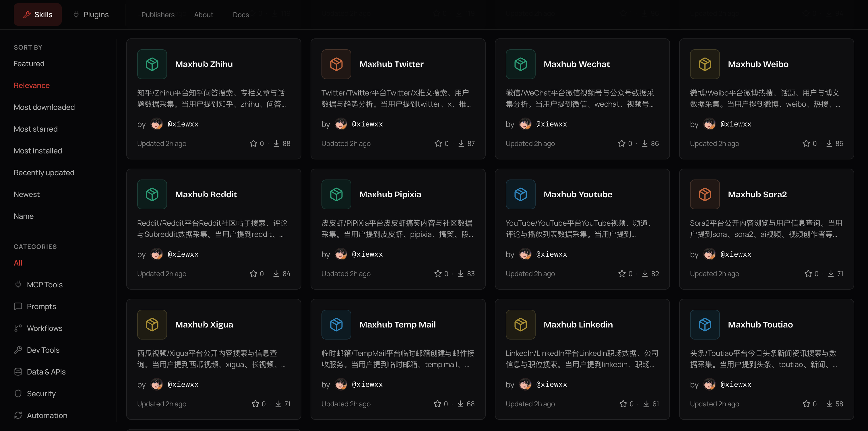868x431 pixels.
Task: Sort skills by Most starred
Action: pyautogui.click(x=36, y=129)
